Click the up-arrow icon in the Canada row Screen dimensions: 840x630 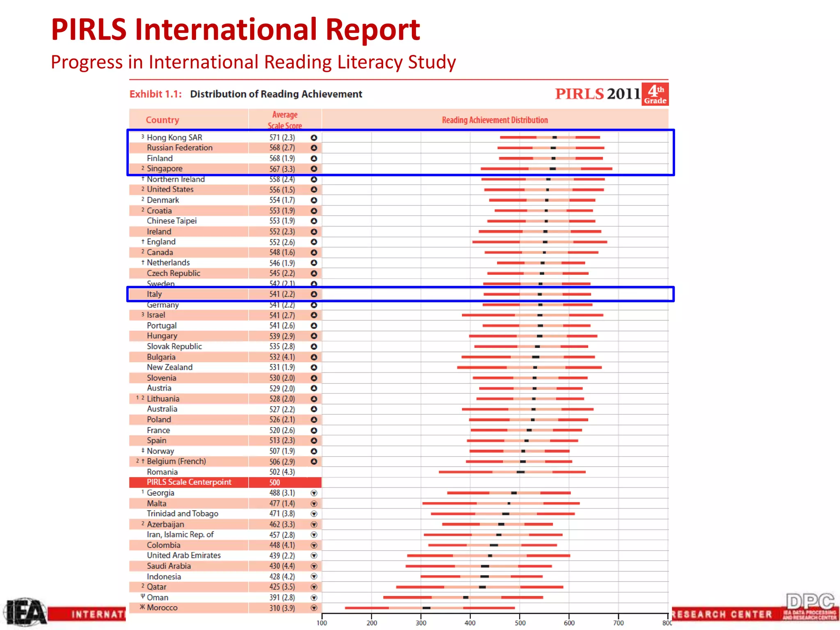[314, 252]
